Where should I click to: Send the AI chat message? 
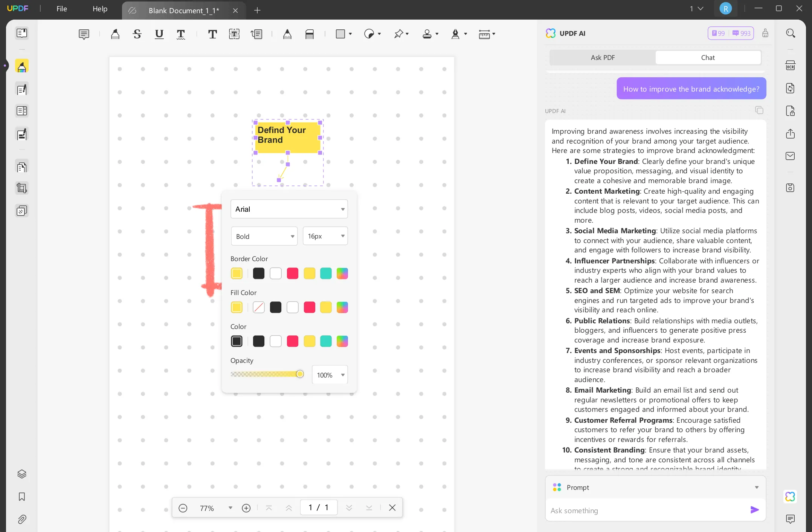click(x=754, y=510)
